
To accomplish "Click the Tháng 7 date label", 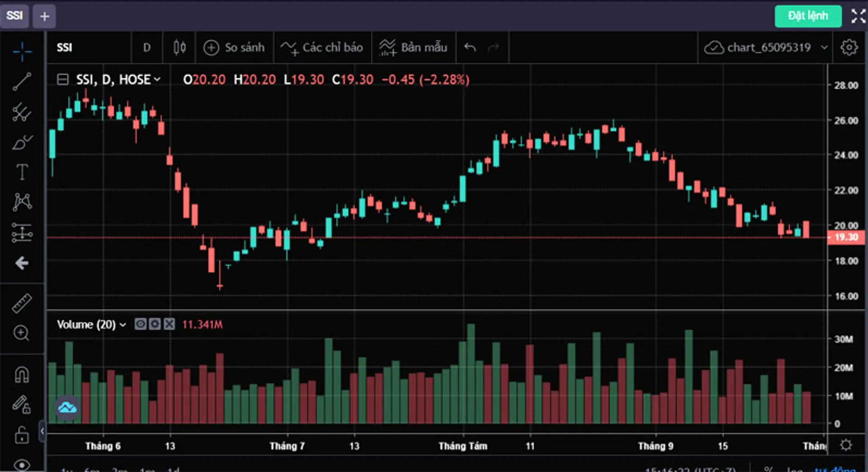I will tap(287, 446).
